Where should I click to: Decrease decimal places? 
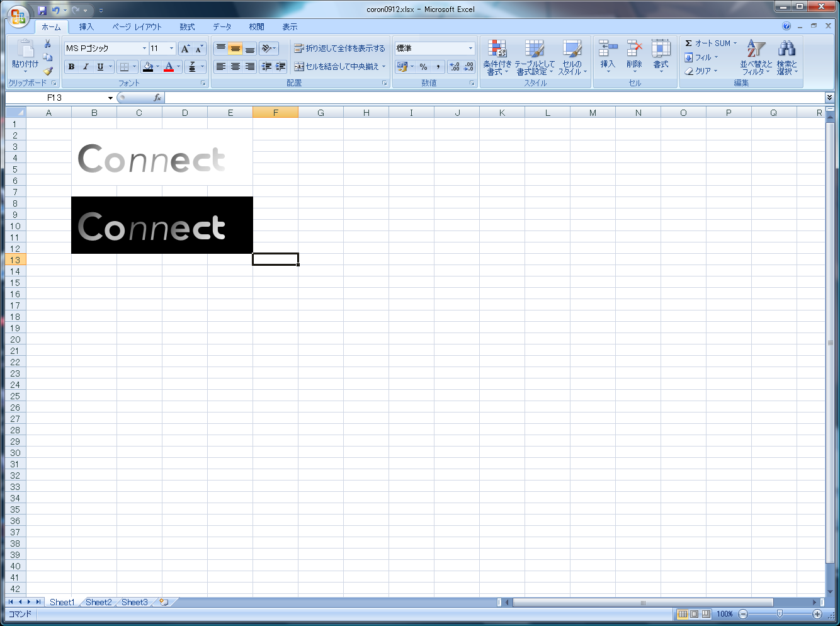point(468,67)
